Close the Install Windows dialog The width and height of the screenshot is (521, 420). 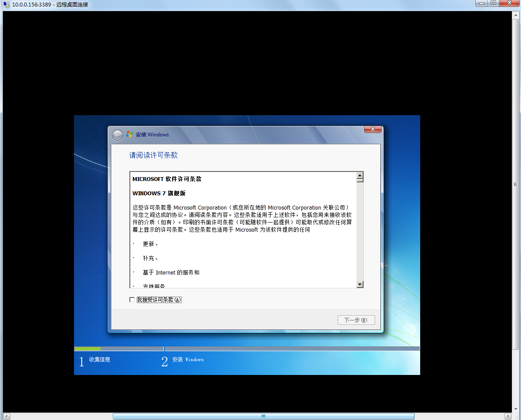pos(373,129)
